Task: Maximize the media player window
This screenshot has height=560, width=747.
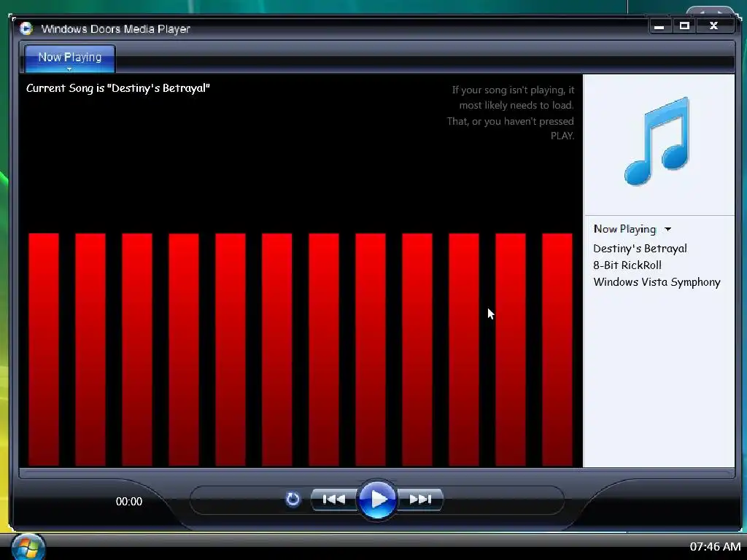Action: click(x=684, y=26)
